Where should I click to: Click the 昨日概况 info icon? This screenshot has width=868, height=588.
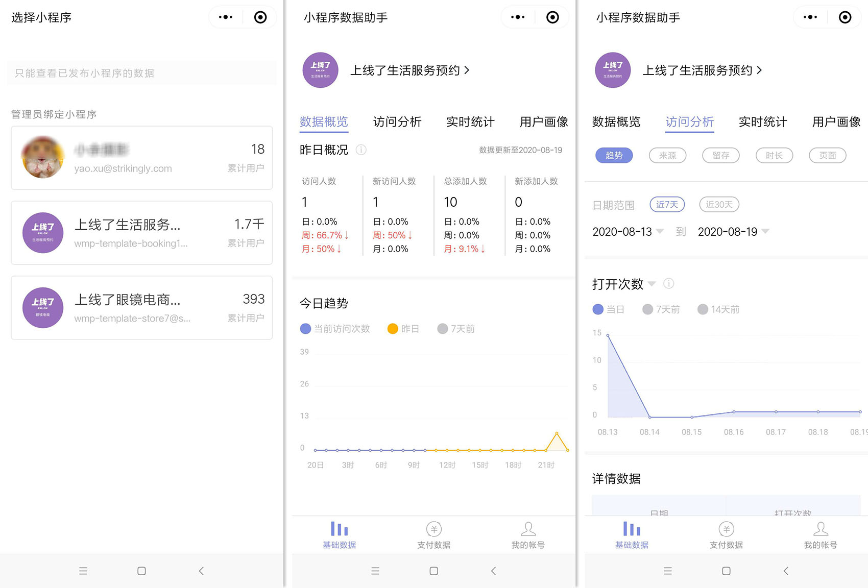coord(361,150)
